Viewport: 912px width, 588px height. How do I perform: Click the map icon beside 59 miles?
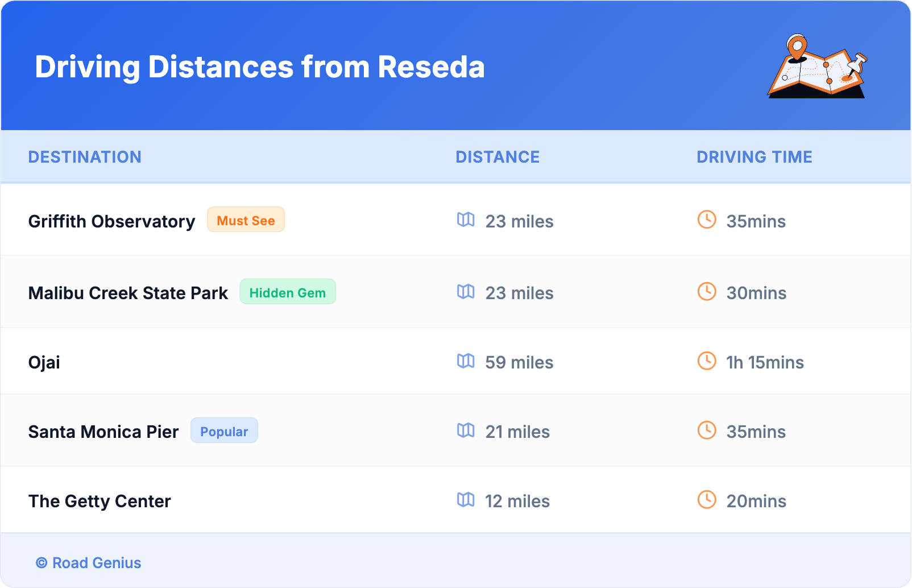click(466, 361)
